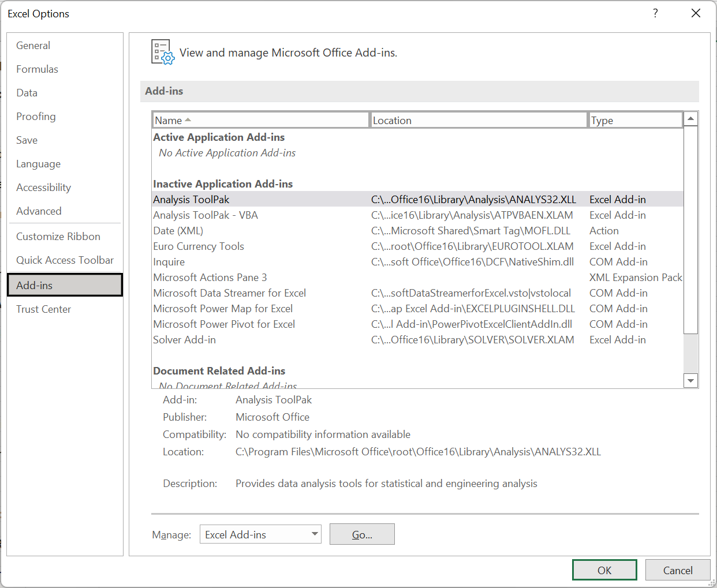Select Microsoft Actions Pane 3 row
The image size is (717, 588).
pyautogui.click(x=417, y=277)
